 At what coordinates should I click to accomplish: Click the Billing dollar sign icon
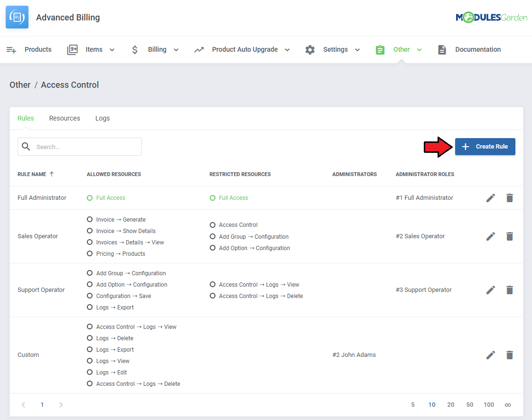coord(135,50)
